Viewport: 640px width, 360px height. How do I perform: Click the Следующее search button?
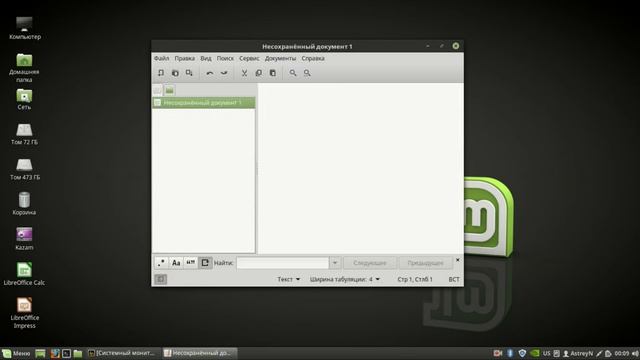[x=369, y=263]
